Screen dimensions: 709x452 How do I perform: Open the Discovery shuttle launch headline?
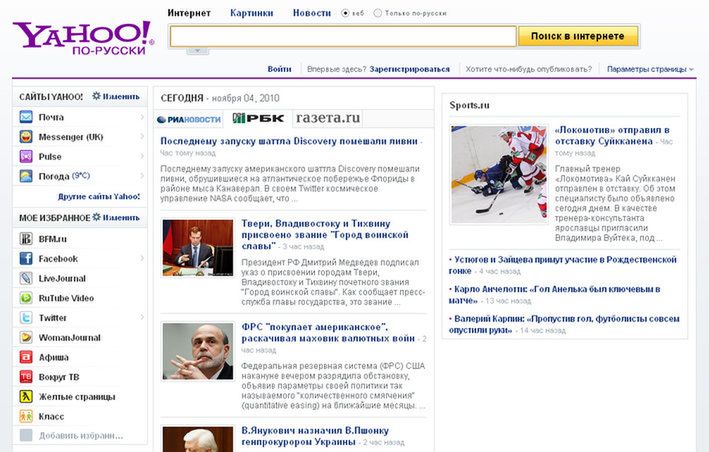289,141
